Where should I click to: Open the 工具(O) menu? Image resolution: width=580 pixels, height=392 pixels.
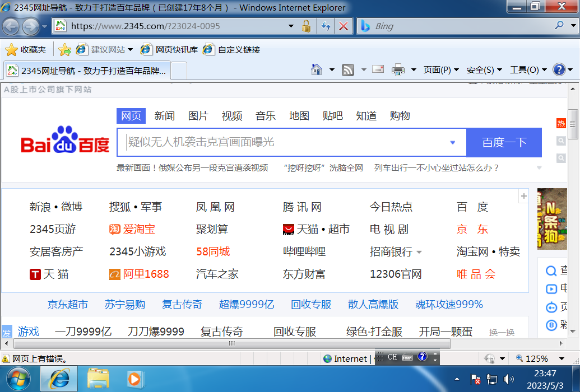point(528,70)
